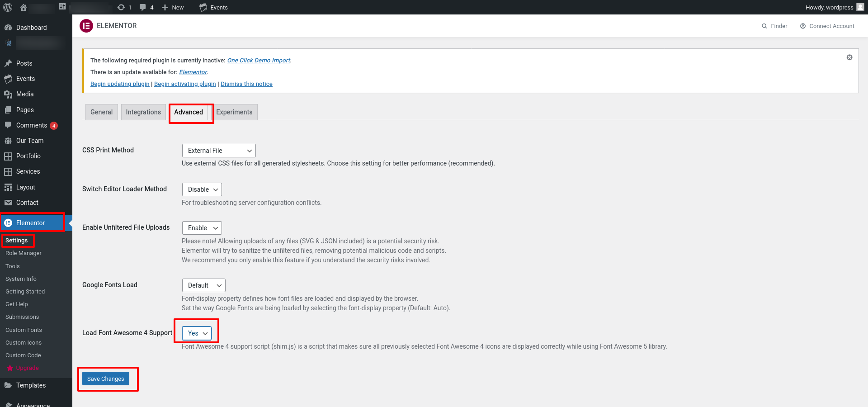Click the Dashboard gauge icon

[8, 28]
